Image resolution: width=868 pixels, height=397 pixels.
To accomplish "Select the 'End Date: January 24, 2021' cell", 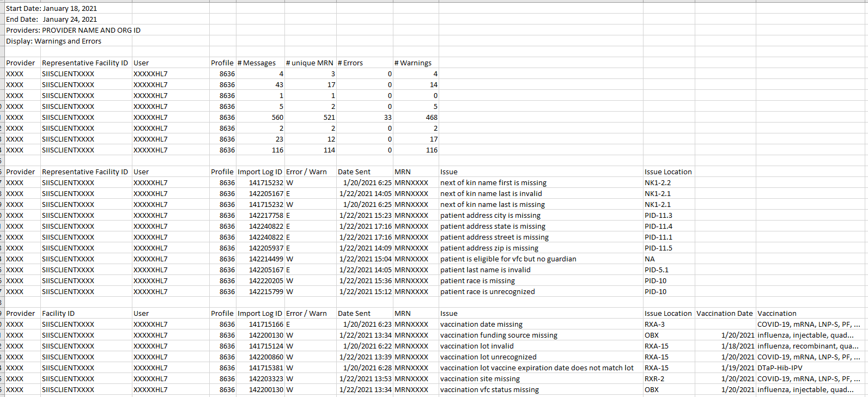I will 52,20.
